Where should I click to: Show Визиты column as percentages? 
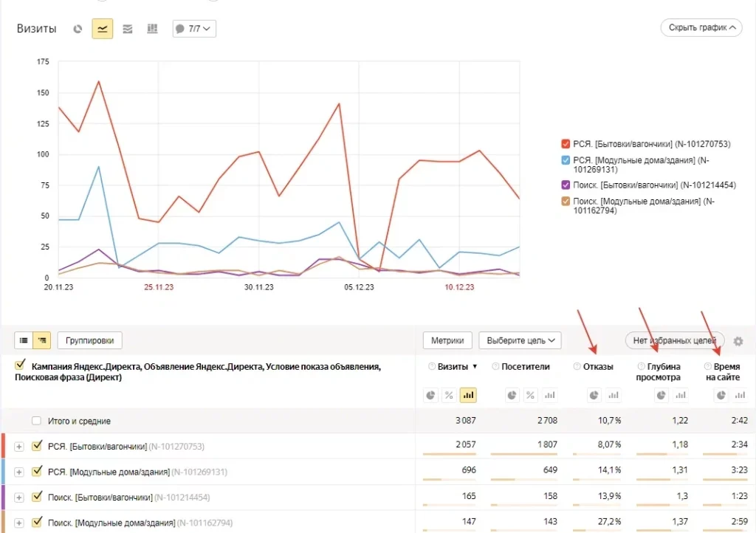pyautogui.click(x=448, y=396)
